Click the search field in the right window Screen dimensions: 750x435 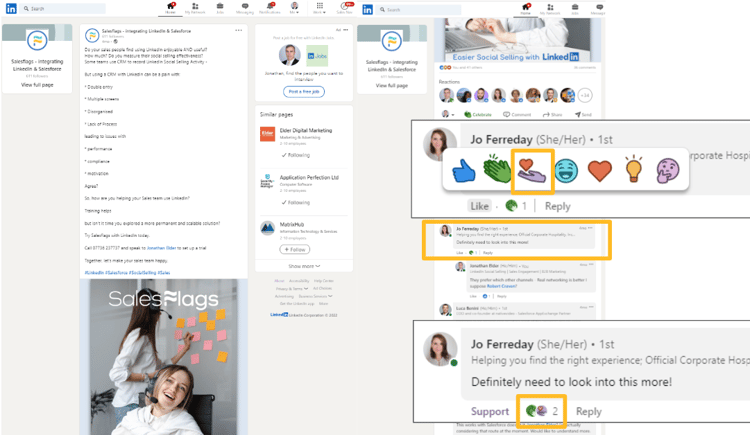click(x=418, y=10)
